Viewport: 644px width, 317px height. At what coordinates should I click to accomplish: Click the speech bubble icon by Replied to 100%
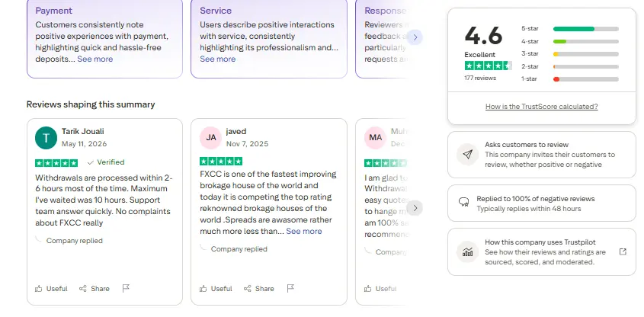tap(463, 202)
